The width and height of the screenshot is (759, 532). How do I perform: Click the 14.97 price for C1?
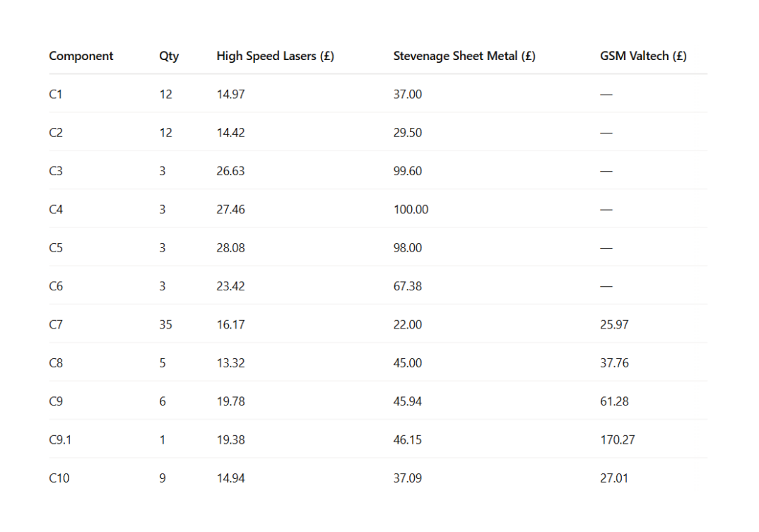[230, 95]
